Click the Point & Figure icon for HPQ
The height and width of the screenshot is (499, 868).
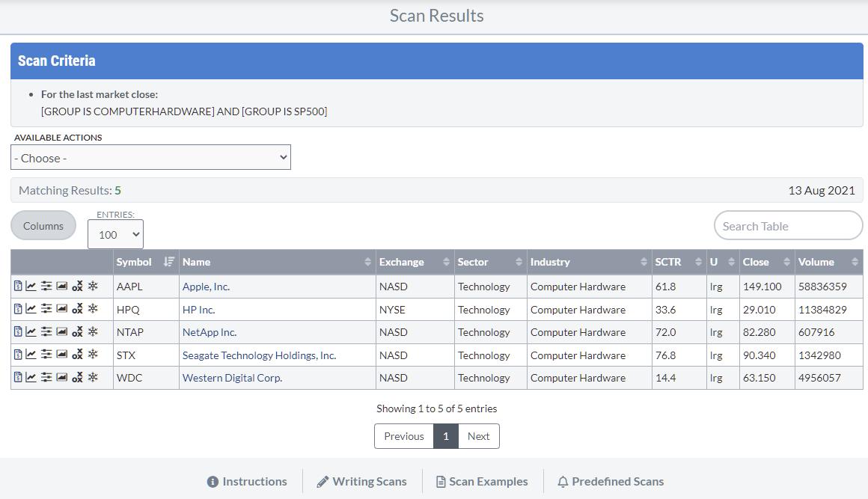77,310
